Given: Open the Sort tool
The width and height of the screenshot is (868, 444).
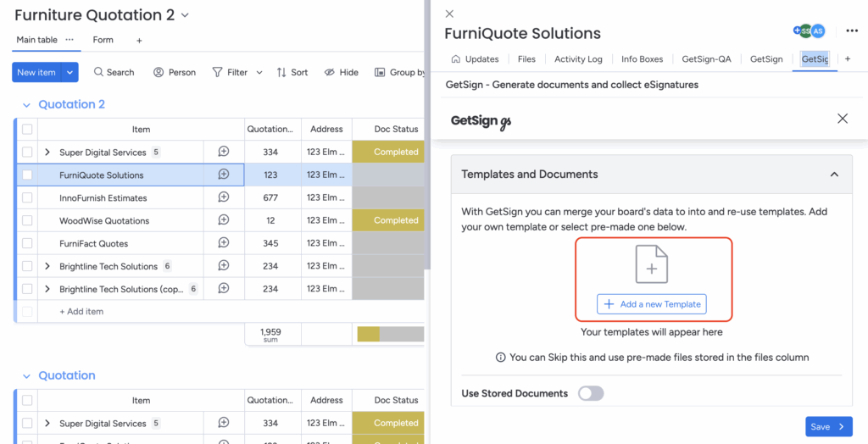Looking at the screenshot, I should click(x=292, y=72).
